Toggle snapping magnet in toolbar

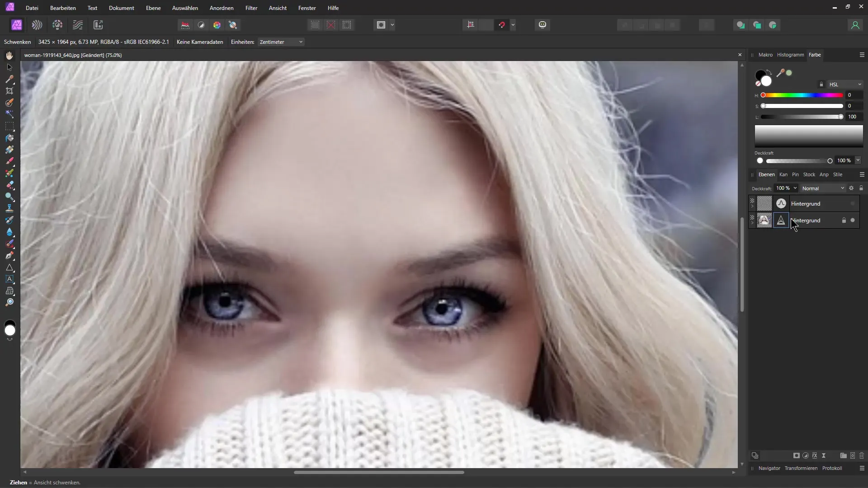point(501,25)
